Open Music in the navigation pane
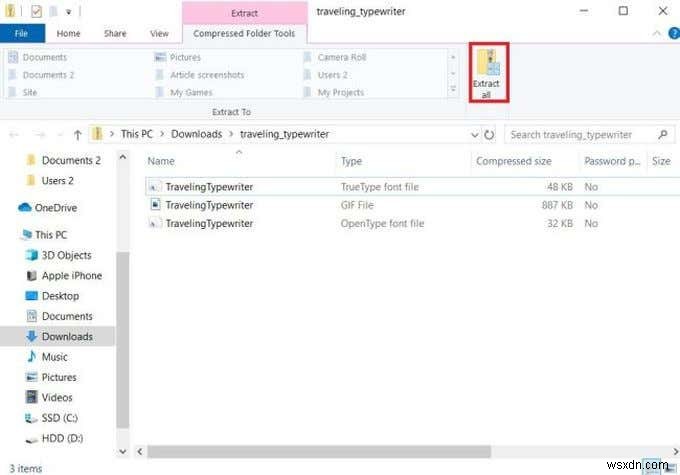Screen dimensions: 680x475 [x=47, y=357]
